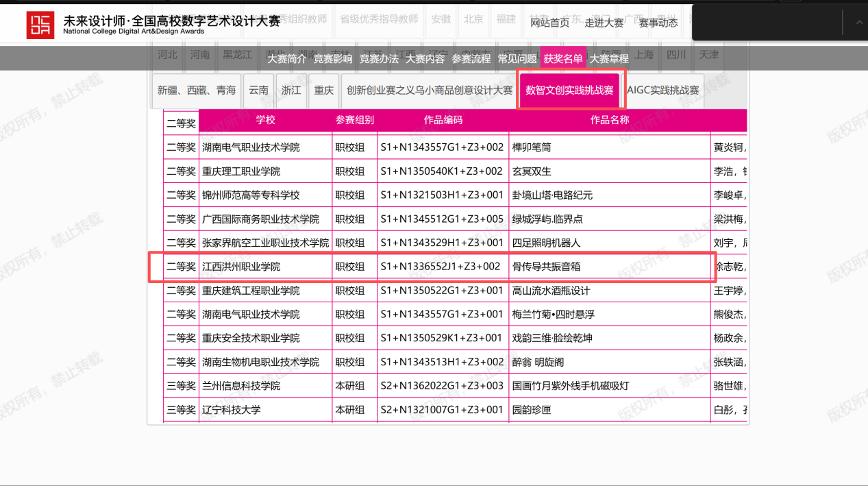Image resolution: width=868 pixels, height=486 pixels.
Task: Click 参赛流程 menu item
Action: pos(471,59)
